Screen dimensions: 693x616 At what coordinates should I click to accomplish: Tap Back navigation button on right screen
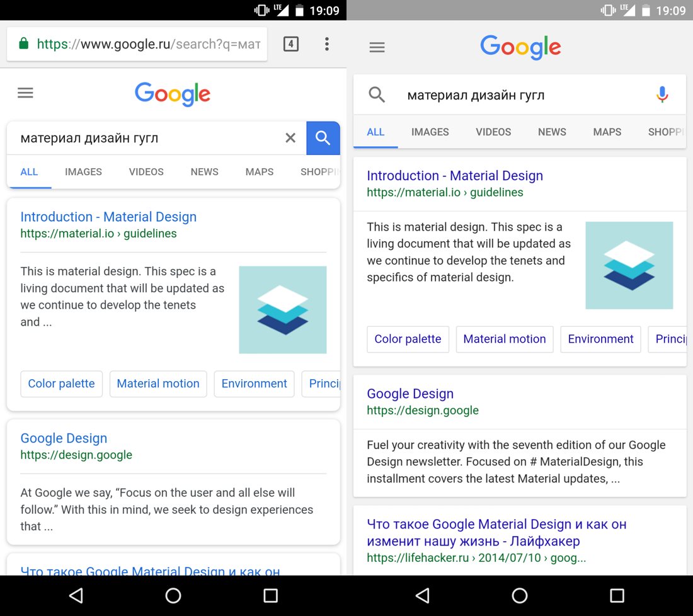click(x=423, y=596)
